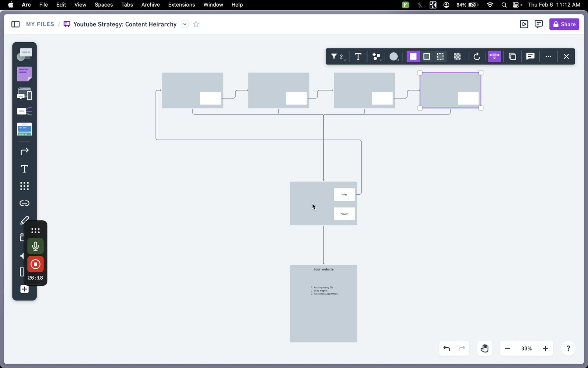588x368 pixels.
Task: Open the more options ellipsis menu
Action: [548, 57]
